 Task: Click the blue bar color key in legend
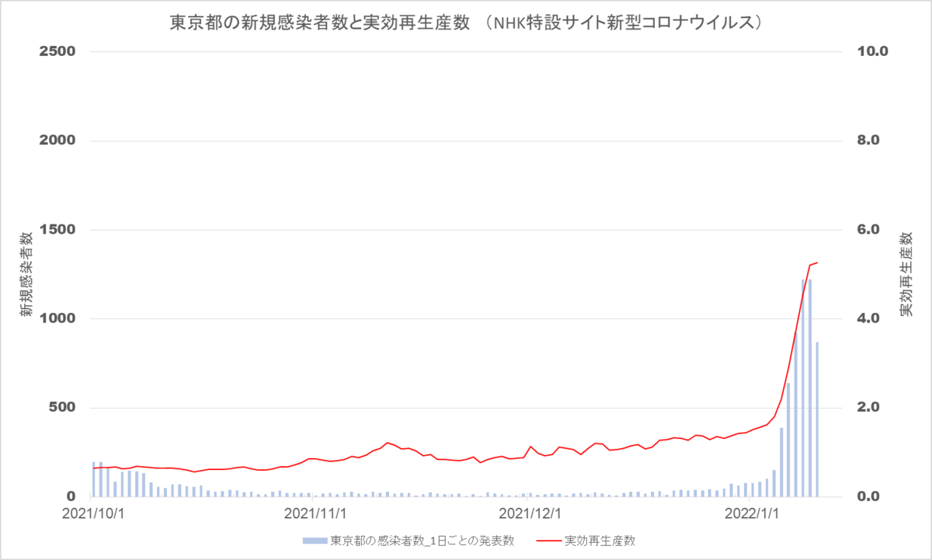tap(315, 541)
